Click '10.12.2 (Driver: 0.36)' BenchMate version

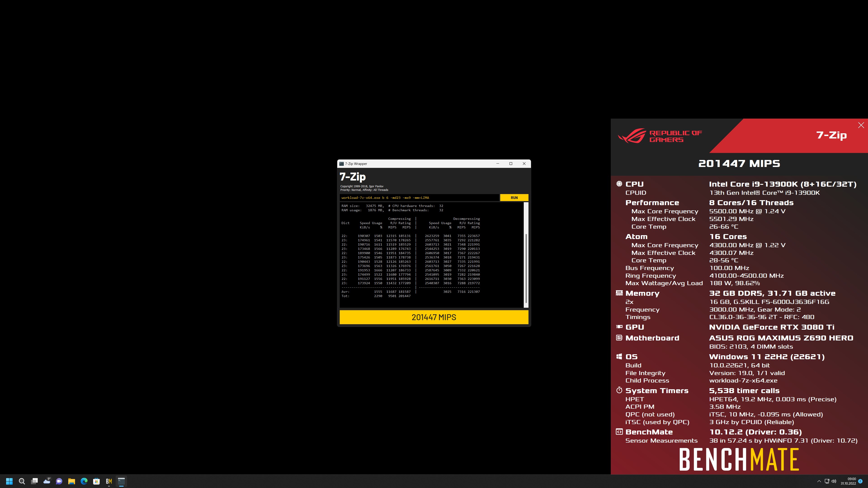(755, 432)
